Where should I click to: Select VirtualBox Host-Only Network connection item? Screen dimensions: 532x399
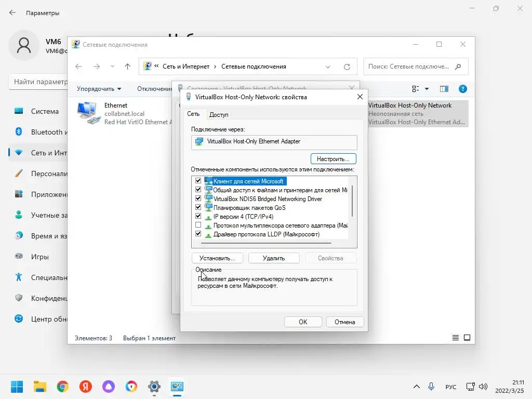coord(418,114)
